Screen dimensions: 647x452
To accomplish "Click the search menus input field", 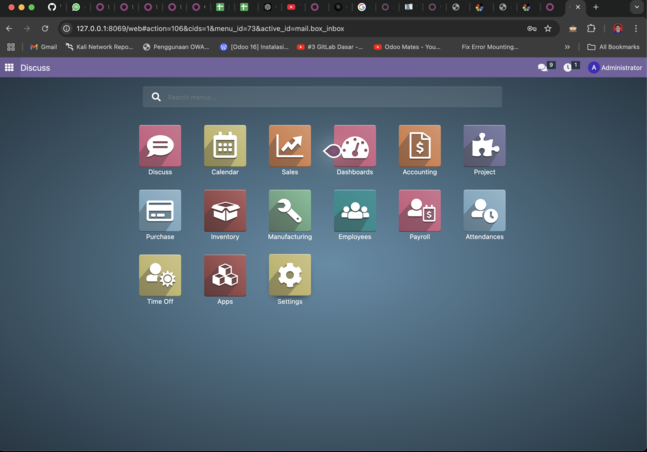I will tap(330, 97).
